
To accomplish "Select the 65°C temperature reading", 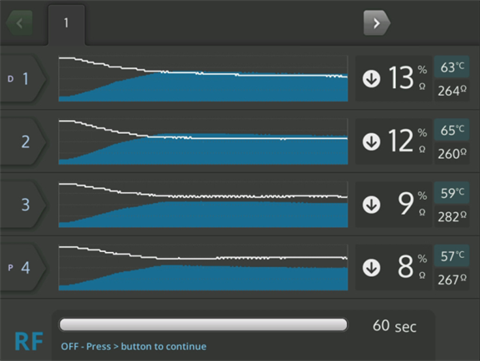I will [x=452, y=130].
